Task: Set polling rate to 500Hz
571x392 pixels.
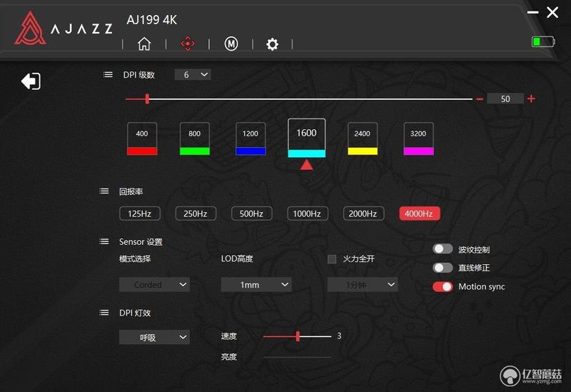Action: coord(252,213)
